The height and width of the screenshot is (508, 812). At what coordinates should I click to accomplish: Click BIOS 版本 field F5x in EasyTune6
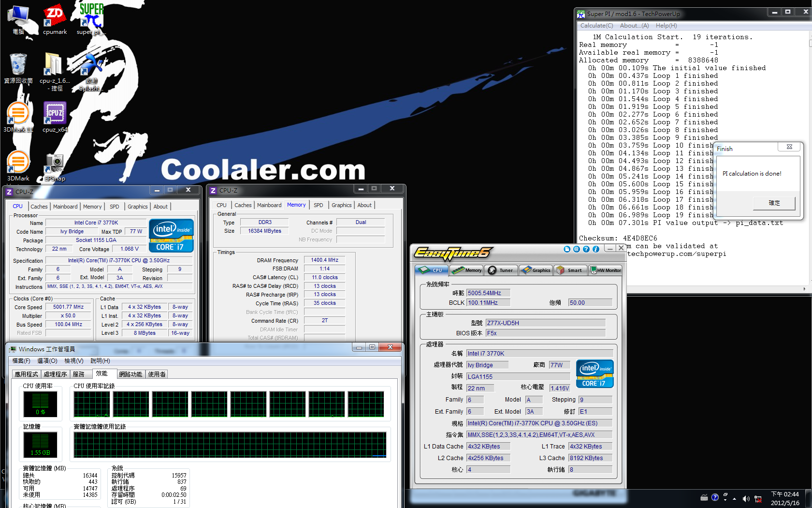(545, 333)
